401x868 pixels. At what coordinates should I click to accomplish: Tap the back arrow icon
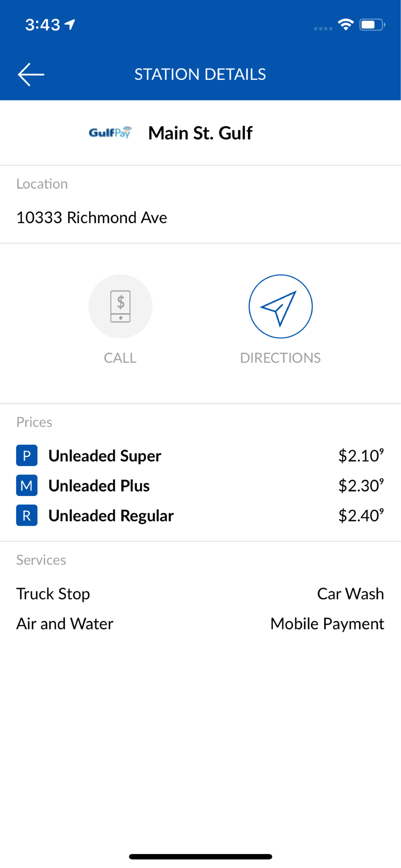(31, 74)
